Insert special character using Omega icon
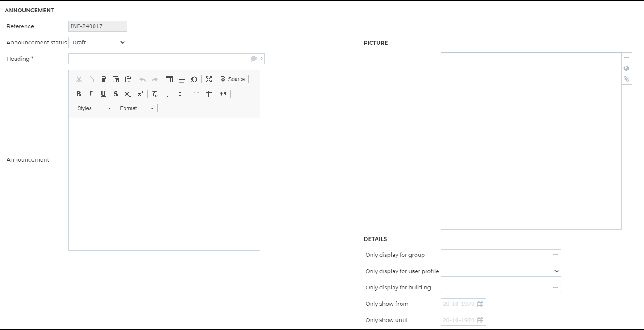 click(x=194, y=79)
